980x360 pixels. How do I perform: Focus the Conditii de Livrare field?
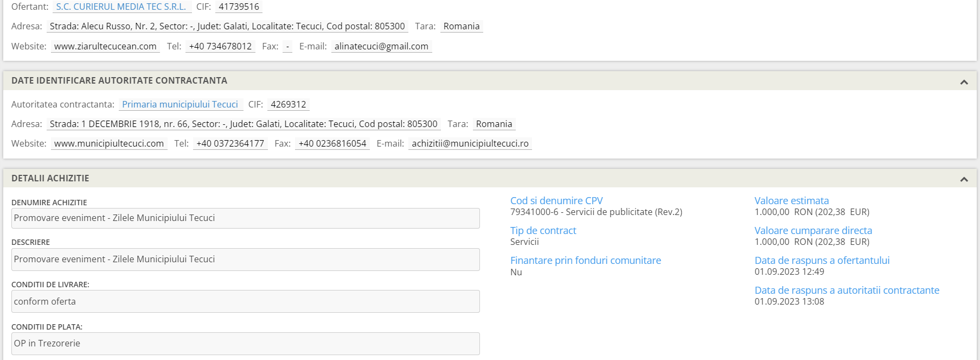(245, 301)
